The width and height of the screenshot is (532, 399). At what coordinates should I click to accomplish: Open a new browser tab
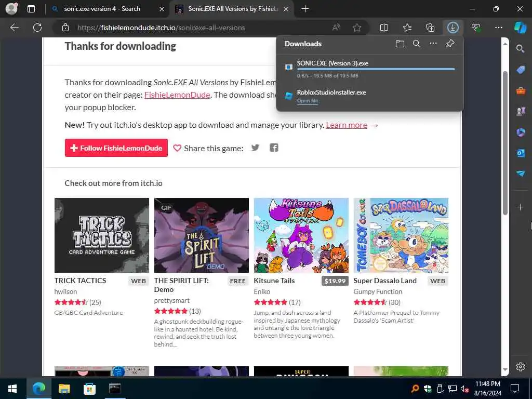click(x=305, y=9)
